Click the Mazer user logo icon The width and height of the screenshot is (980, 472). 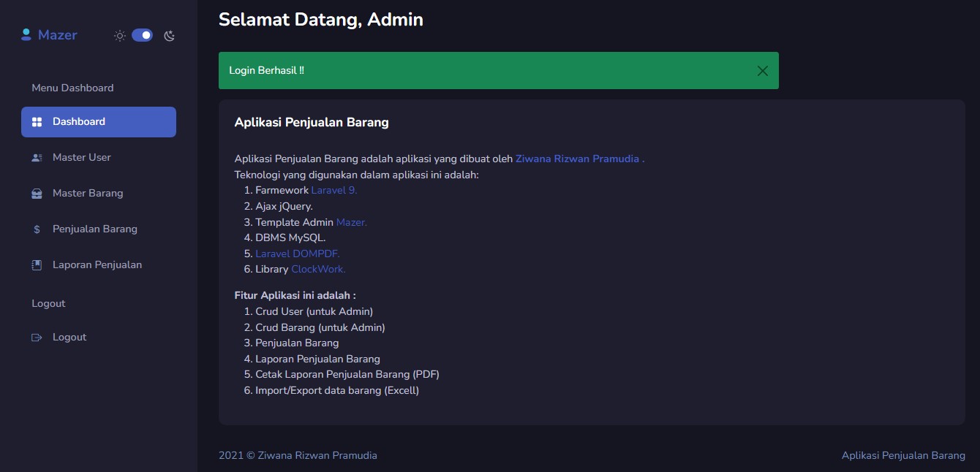point(26,34)
